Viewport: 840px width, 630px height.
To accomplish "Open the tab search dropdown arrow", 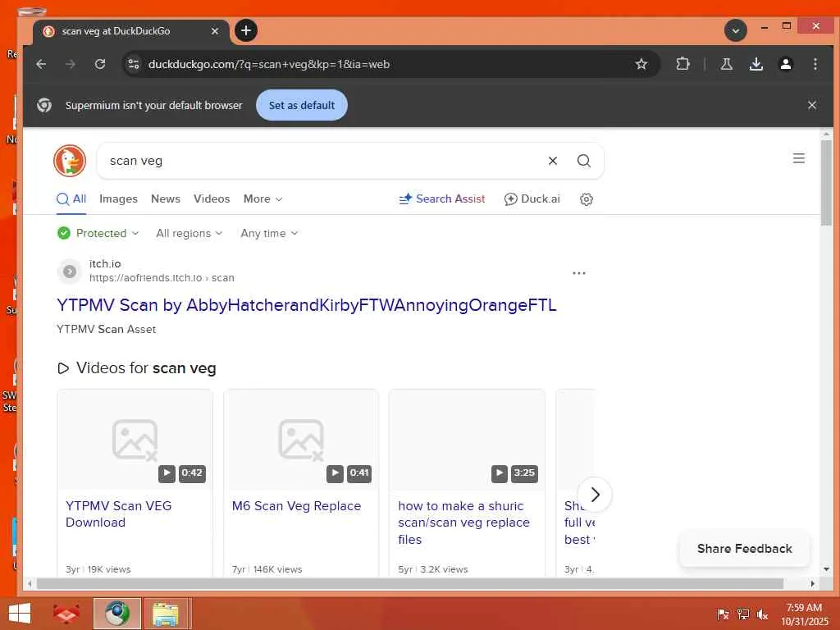I will 736,30.
